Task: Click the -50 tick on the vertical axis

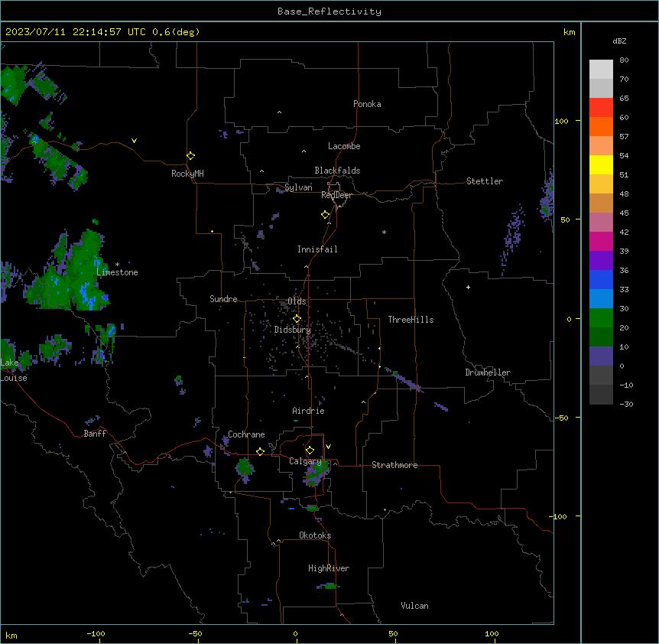Action: tap(561, 418)
